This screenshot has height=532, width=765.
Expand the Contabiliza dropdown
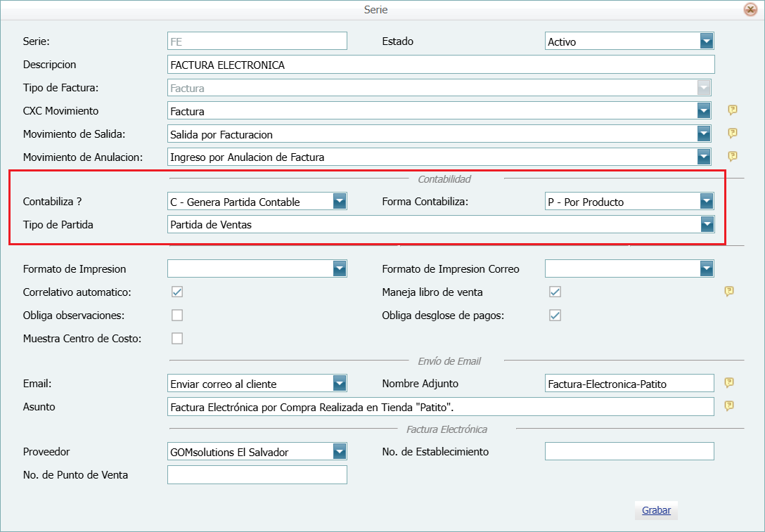click(x=339, y=201)
